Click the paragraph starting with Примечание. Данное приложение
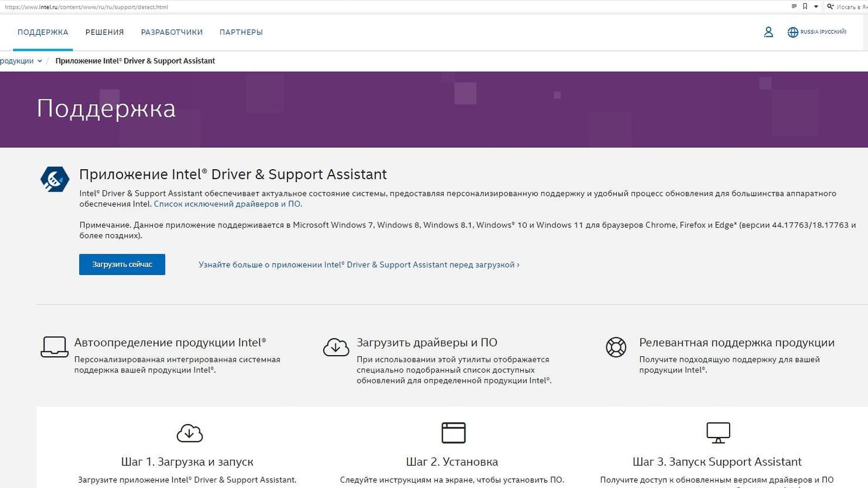 click(x=468, y=230)
